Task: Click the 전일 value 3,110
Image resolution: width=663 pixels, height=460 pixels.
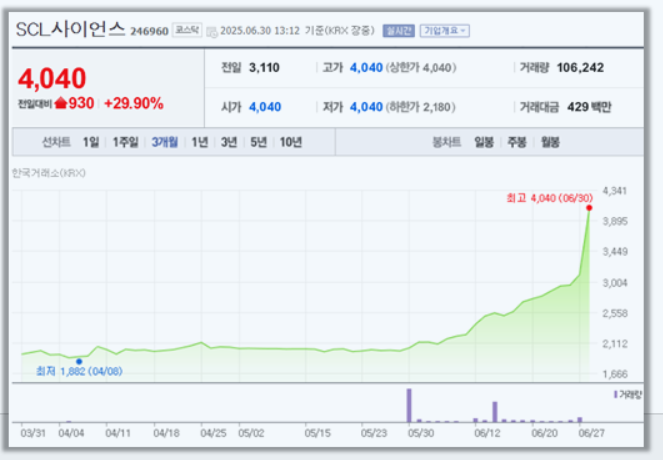Action: click(x=264, y=68)
